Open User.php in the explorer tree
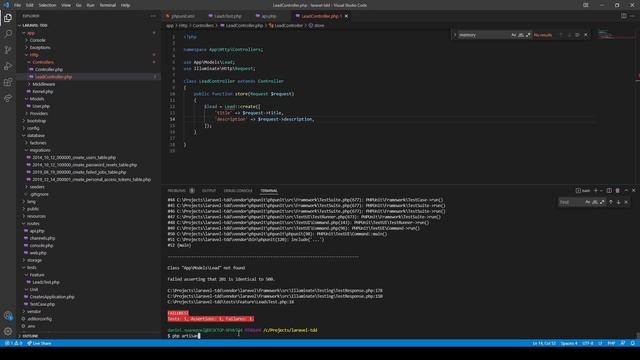 40,106
